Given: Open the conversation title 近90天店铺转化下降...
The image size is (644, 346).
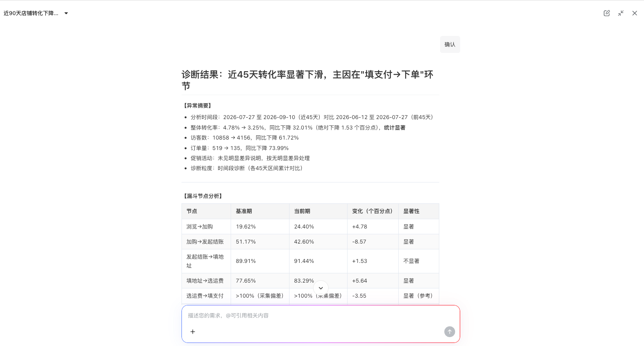Looking at the screenshot, I should pyautogui.click(x=31, y=13).
